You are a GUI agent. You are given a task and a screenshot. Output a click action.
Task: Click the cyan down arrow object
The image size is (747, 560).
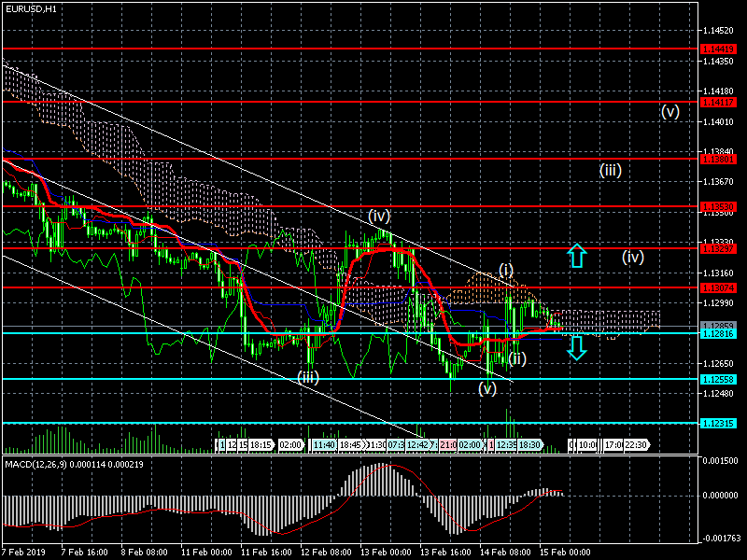point(576,347)
